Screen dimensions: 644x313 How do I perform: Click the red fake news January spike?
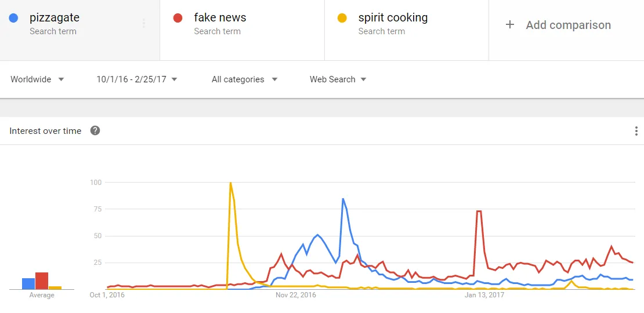pyautogui.click(x=479, y=211)
